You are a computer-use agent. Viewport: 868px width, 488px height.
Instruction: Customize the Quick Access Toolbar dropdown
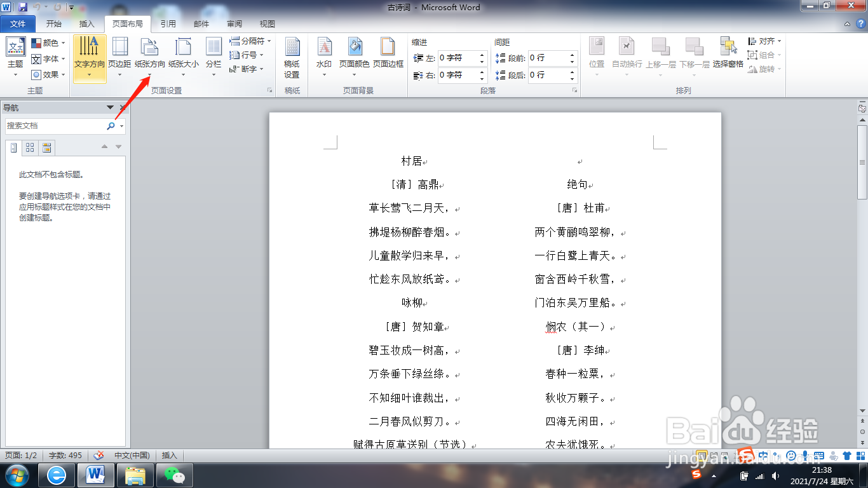click(71, 8)
